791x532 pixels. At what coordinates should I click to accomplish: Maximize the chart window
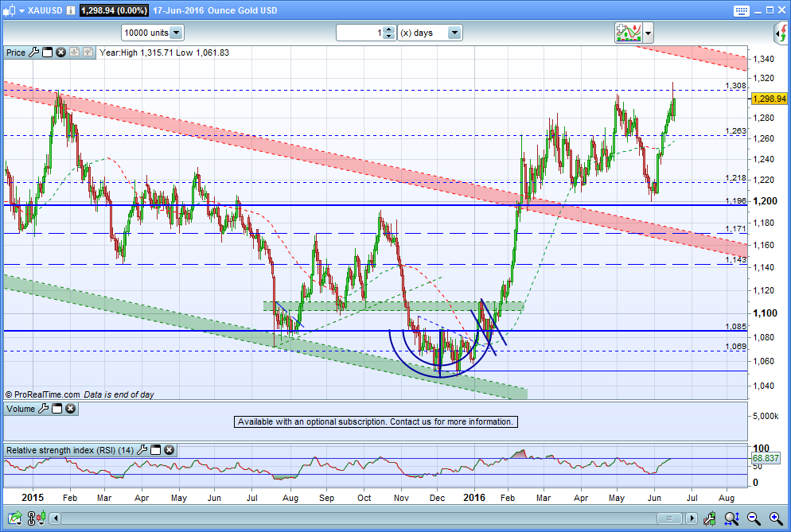[770, 10]
